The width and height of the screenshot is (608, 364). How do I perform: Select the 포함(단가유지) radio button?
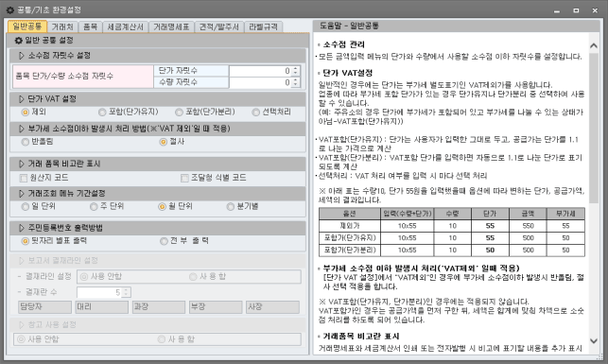pyautogui.click(x=102, y=113)
